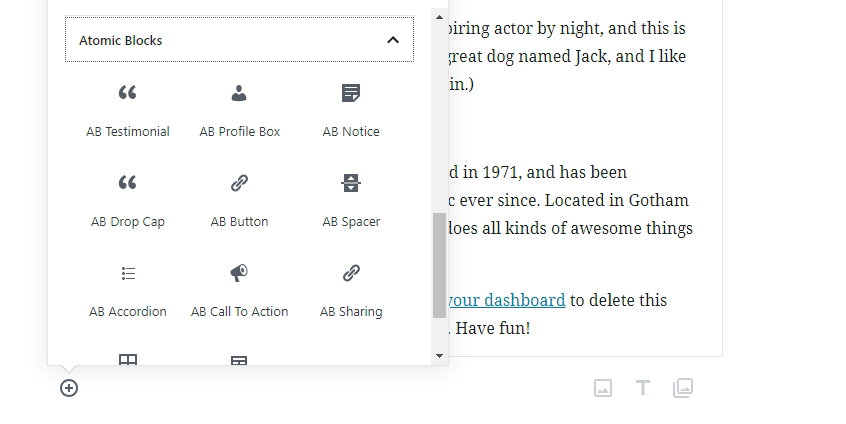Insert the AB Profile Box block
This screenshot has height=424, width=846.
(239, 109)
